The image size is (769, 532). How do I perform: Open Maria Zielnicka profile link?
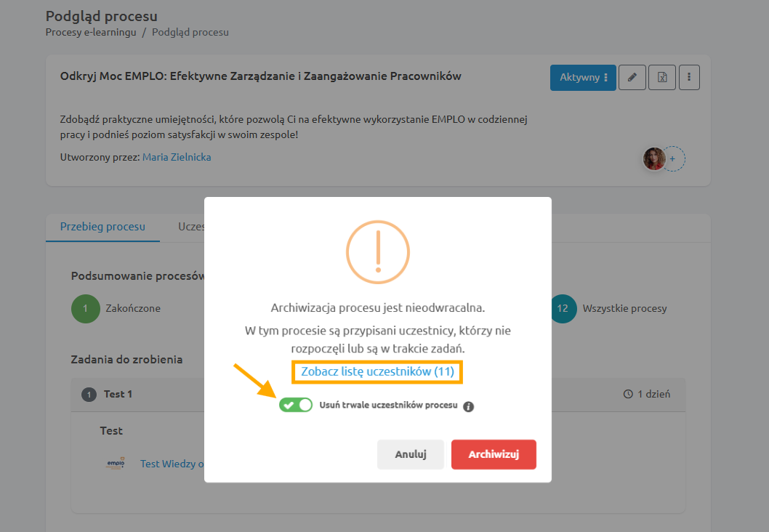[x=177, y=158]
